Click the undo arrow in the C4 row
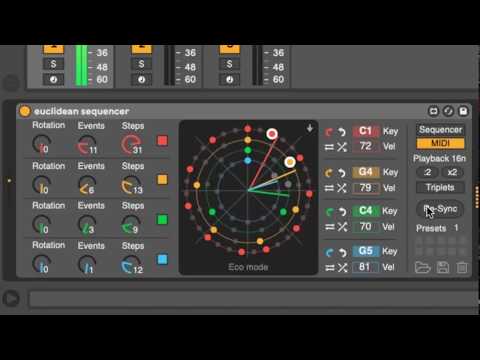This screenshot has height=360, width=480. coord(342,212)
